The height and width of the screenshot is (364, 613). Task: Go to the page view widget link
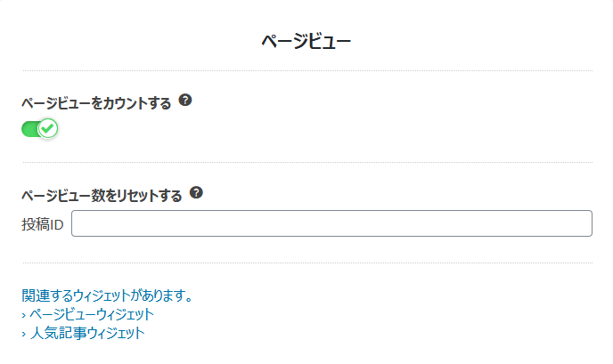tap(92, 314)
